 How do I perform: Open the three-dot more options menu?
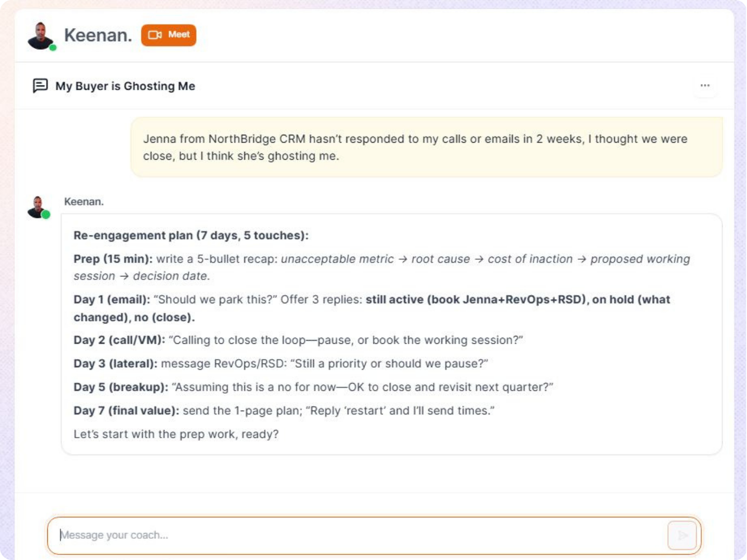click(705, 86)
